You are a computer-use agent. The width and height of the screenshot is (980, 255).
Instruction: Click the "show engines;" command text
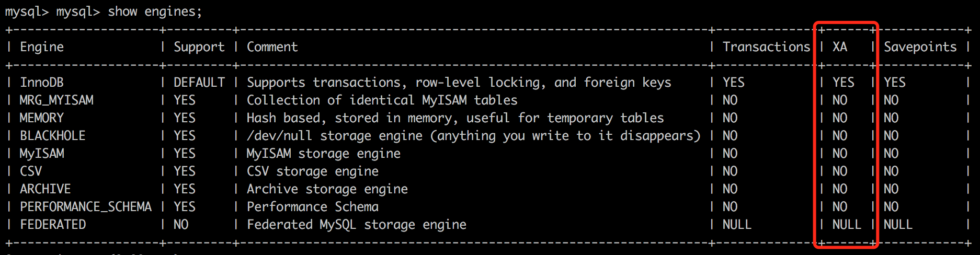click(x=155, y=11)
